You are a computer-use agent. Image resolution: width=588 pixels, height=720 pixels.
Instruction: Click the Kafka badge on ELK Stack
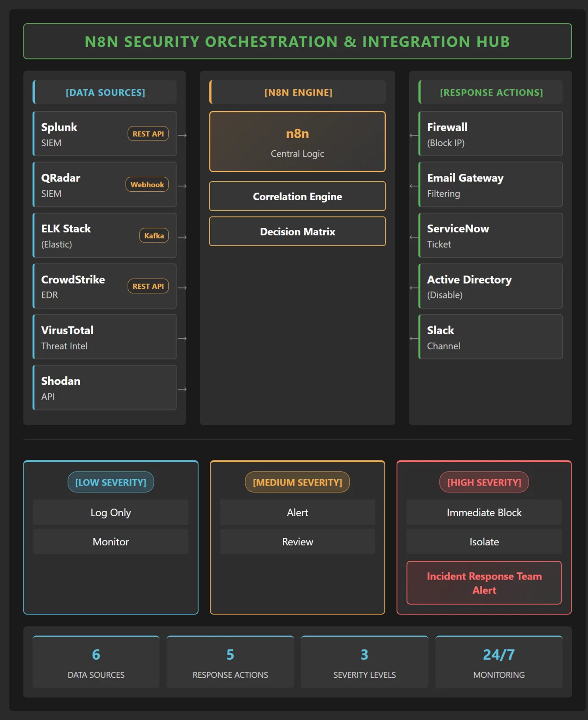(154, 235)
